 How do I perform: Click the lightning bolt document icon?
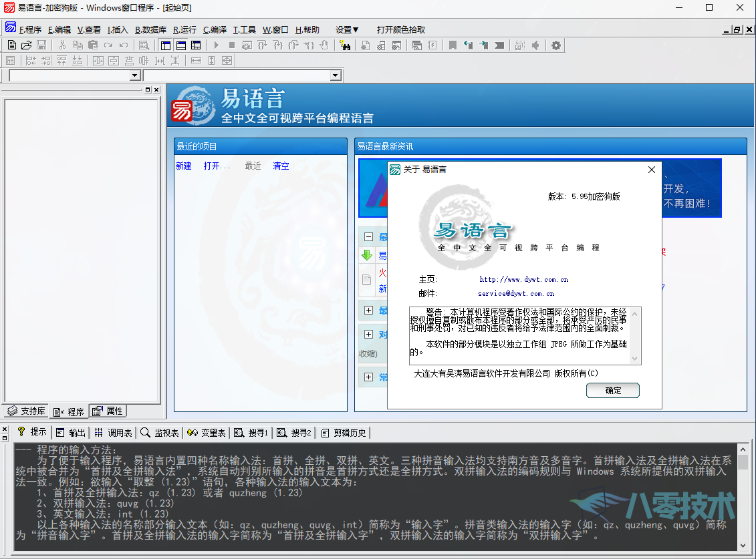click(432, 45)
